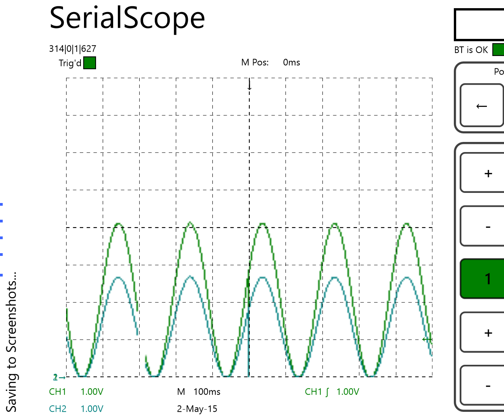Image resolution: width=504 pixels, height=420 pixels.
Task: Open the M 100ms timebase setting
Action: pyautogui.click(x=199, y=392)
